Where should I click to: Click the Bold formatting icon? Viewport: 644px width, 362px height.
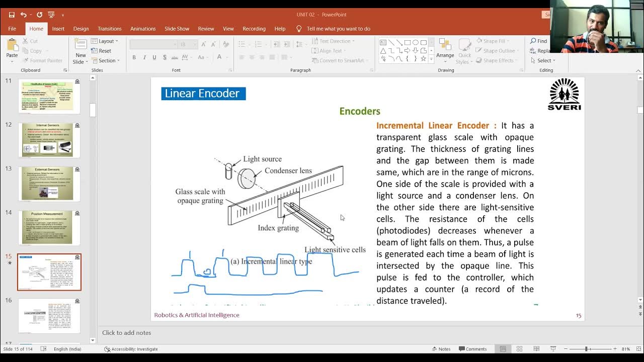(134, 58)
